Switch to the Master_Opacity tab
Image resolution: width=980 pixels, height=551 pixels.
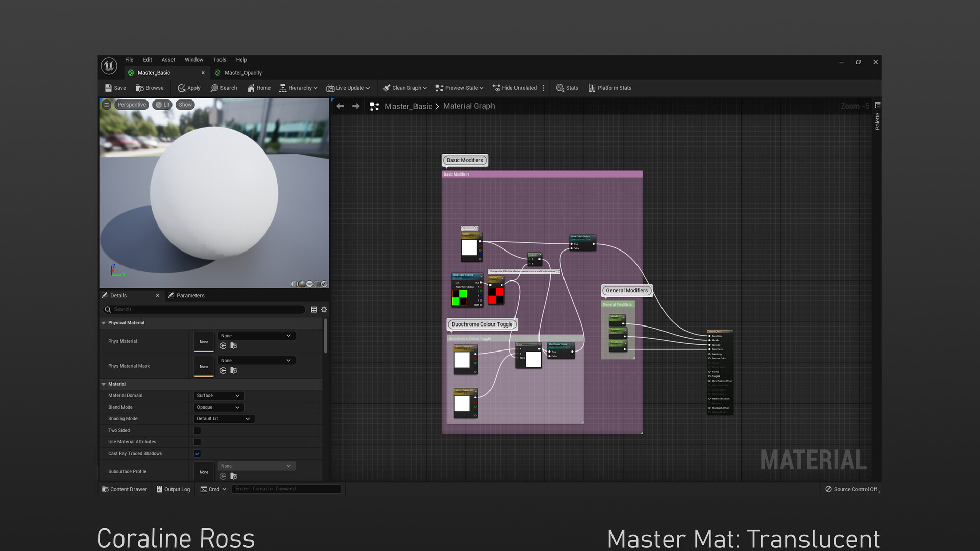242,73
